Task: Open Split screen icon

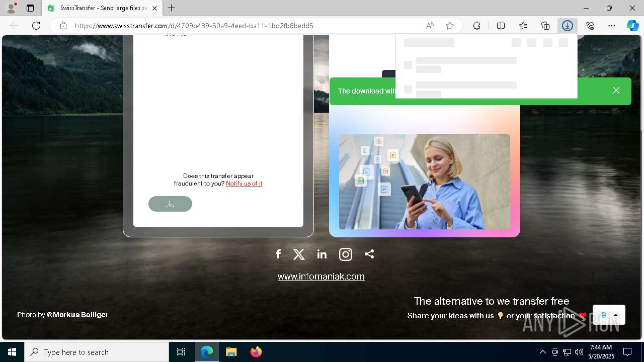Action: pos(501,26)
